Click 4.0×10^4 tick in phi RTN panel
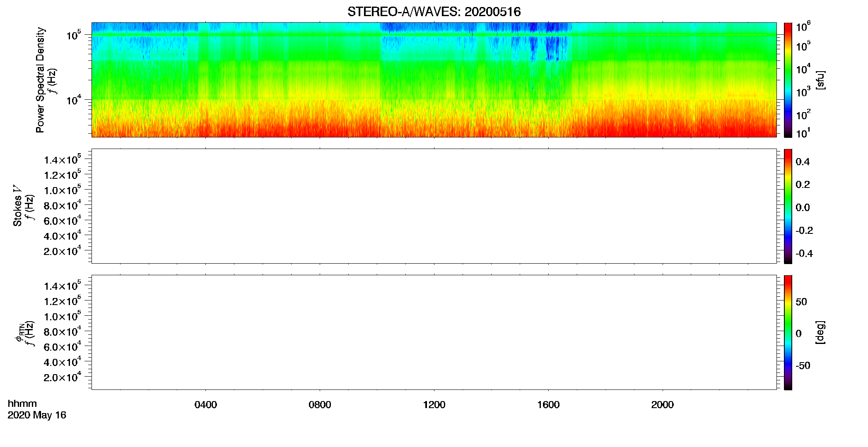Viewport: 868px width, 447px height. 63,362
